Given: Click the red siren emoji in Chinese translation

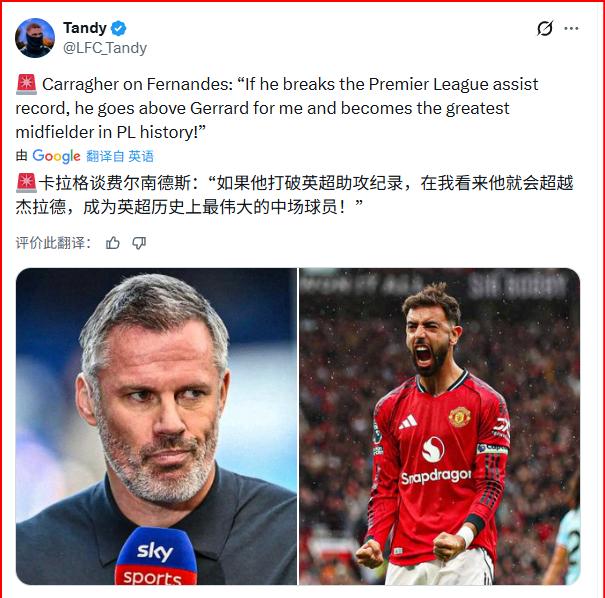Looking at the screenshot, I should (x=26, y=183).
